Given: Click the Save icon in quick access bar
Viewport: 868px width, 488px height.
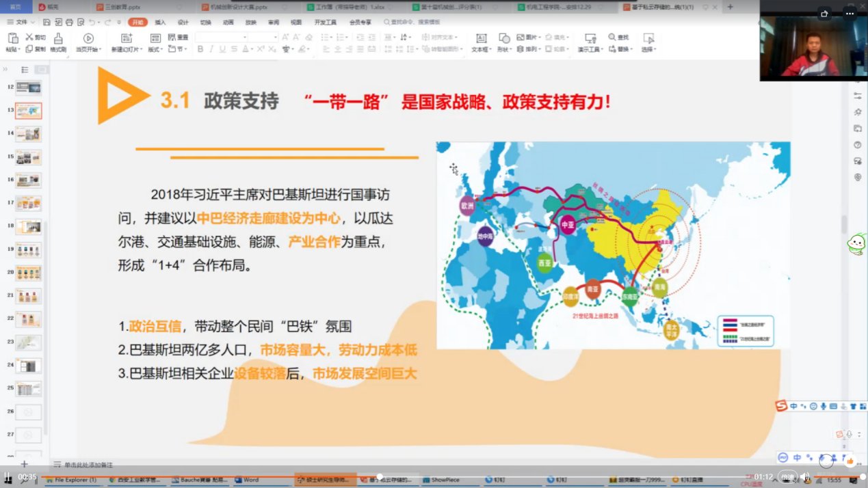Looking at the screenshot, I should pos(47,23).
